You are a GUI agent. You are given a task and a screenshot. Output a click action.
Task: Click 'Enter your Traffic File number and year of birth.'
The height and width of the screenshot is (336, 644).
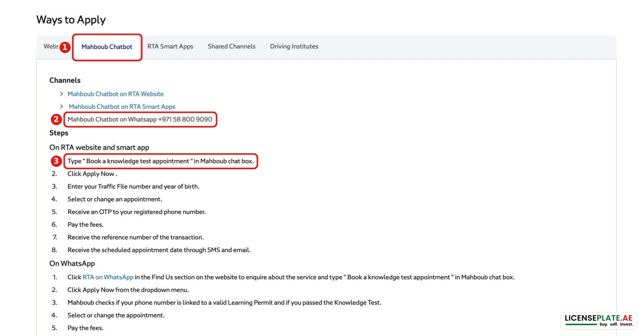(x=133, y=186)
